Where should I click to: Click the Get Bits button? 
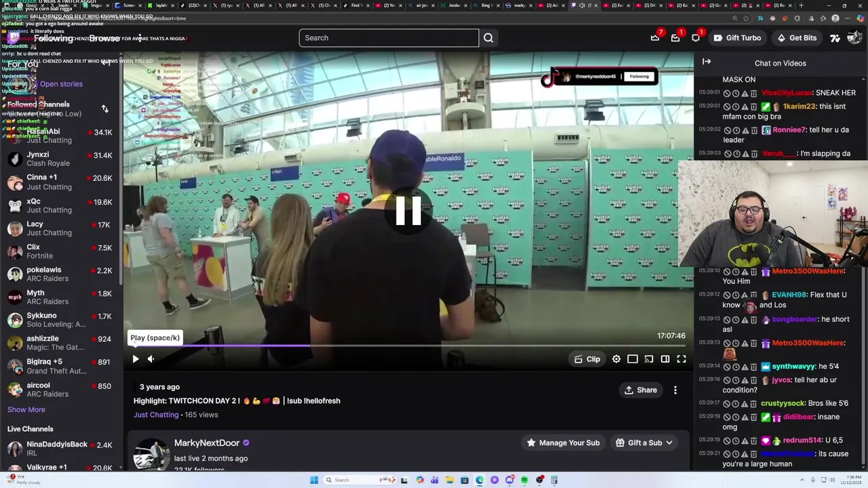click(797, 38)
